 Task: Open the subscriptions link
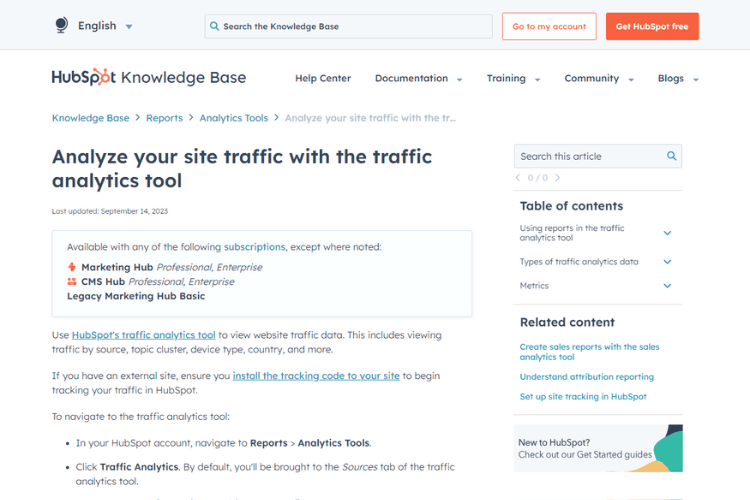point(254,247)
